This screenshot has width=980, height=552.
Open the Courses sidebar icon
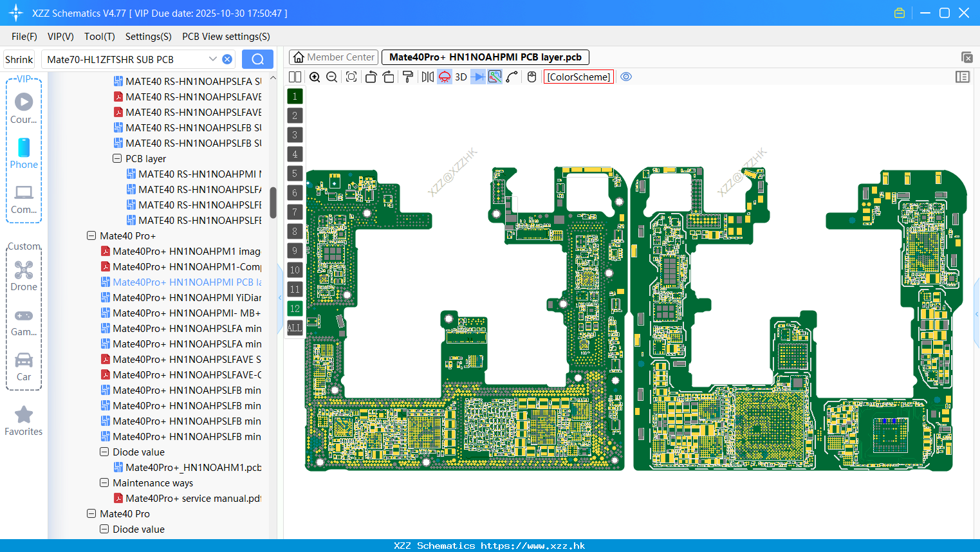click(x=24, y=107)
